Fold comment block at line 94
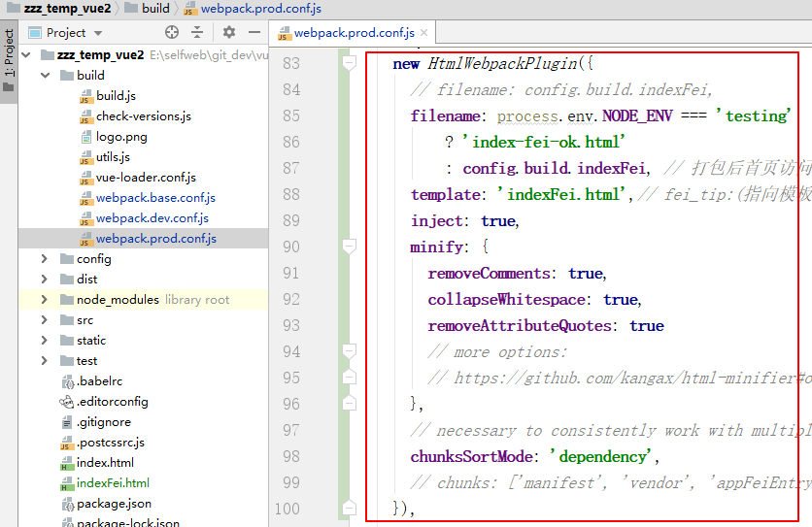The width and height of the screenshot is (812, 527). coord(350,352)
